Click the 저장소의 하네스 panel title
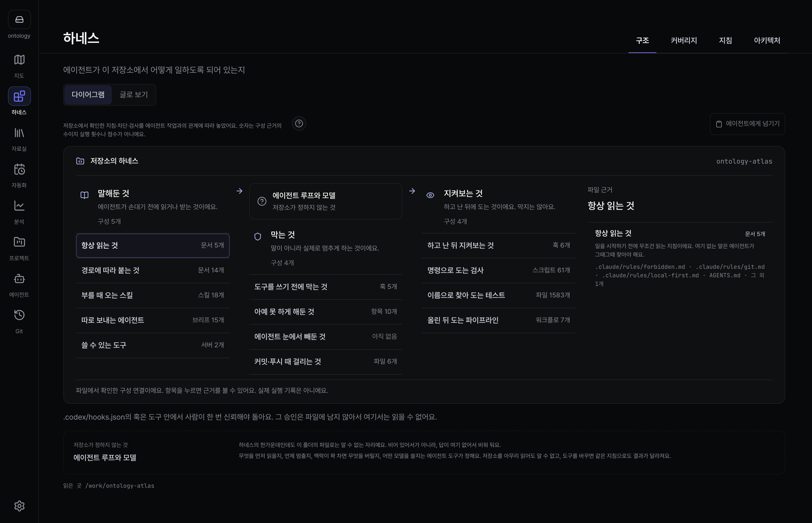This screenshot has height=523, width=812. 114,161
